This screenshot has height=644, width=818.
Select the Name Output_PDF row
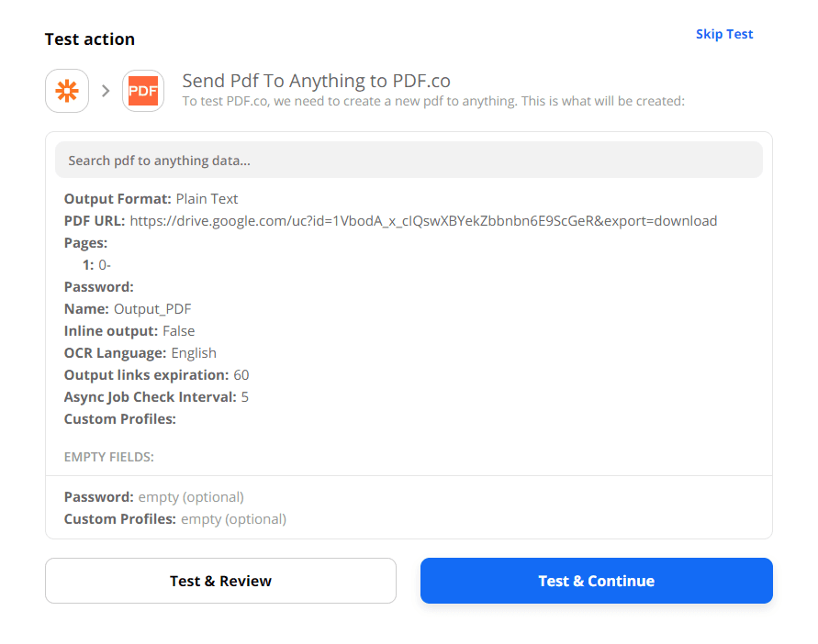128,309
